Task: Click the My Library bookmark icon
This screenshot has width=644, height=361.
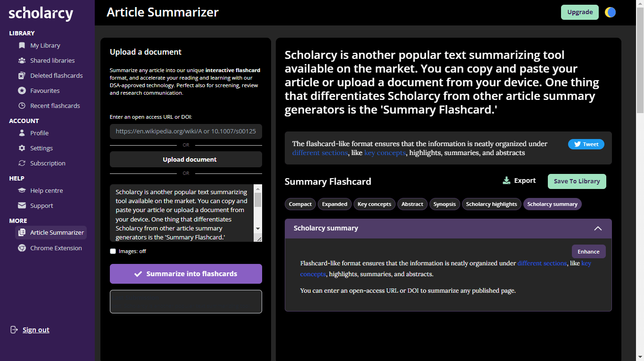Action: 22,45
